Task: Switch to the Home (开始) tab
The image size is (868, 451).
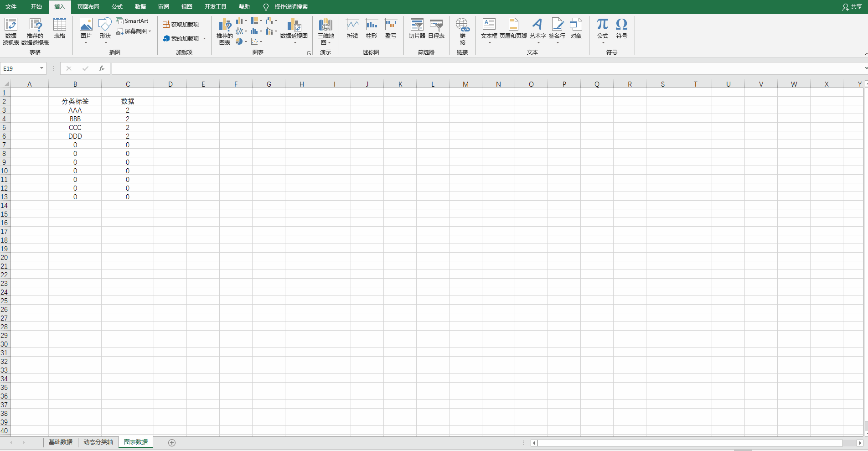Action: coord(36,7)
